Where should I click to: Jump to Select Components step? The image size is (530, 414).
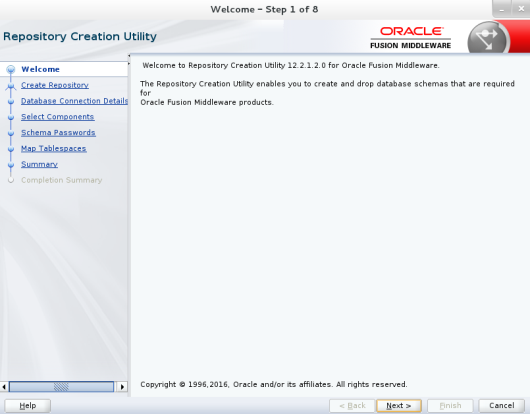coord(57,117)
